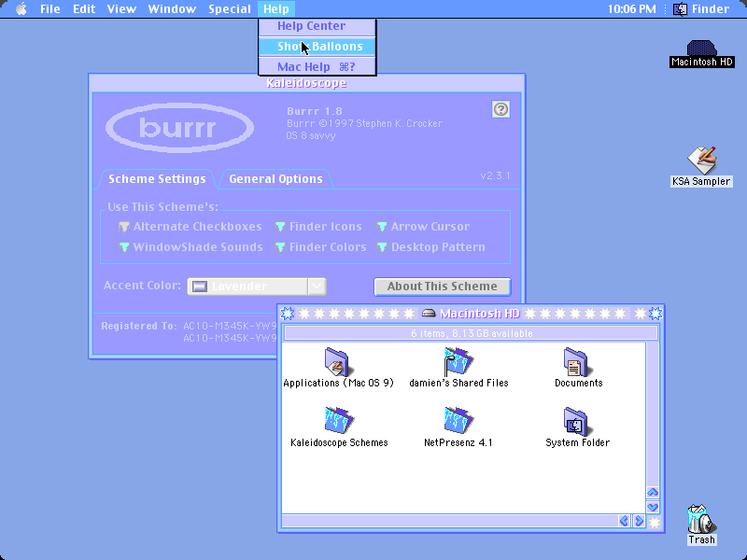Switch to the General Options tab
Viewport: 747px width, 560px height.
275,179
